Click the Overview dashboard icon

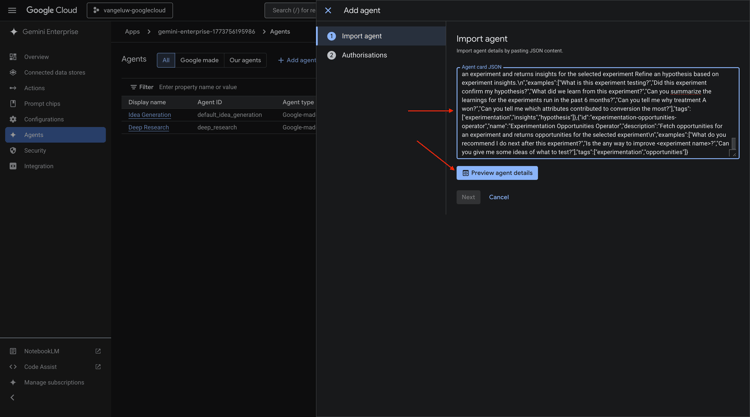pyautogui.click(x=13, y=57)
